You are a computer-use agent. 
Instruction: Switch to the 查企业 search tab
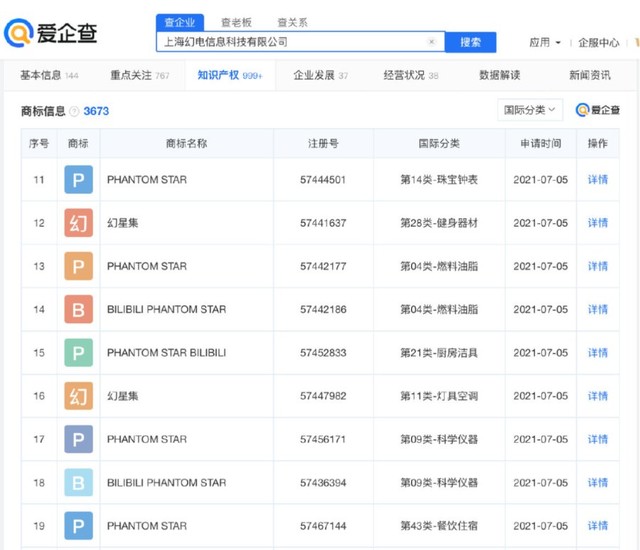[180, 22]
